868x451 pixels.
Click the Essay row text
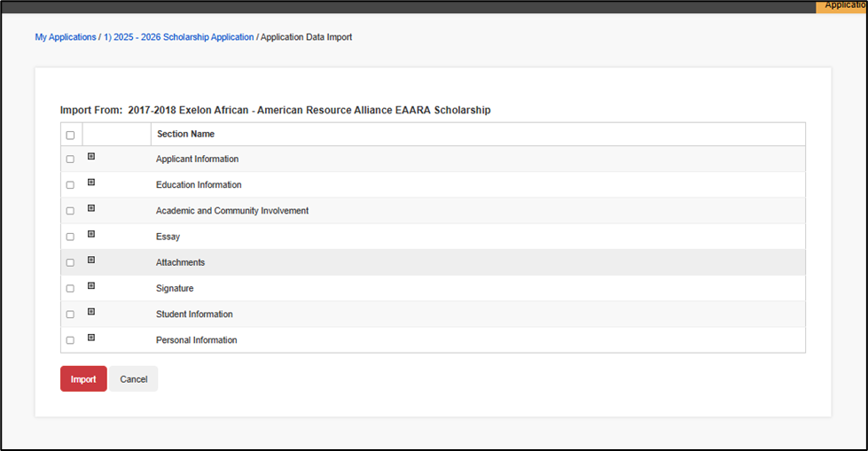point(168,237)
